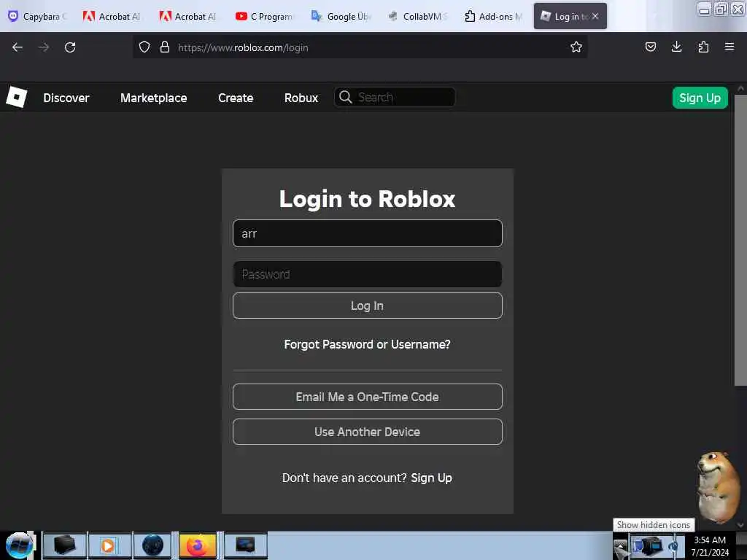Switch to the Add-ons Manager tab
The image size is (747, 560).
coord(493,16)
